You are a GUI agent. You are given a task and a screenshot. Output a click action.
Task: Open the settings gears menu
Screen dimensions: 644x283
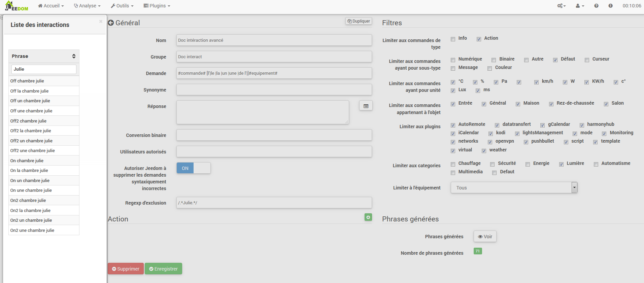click(x=561, y=6)
